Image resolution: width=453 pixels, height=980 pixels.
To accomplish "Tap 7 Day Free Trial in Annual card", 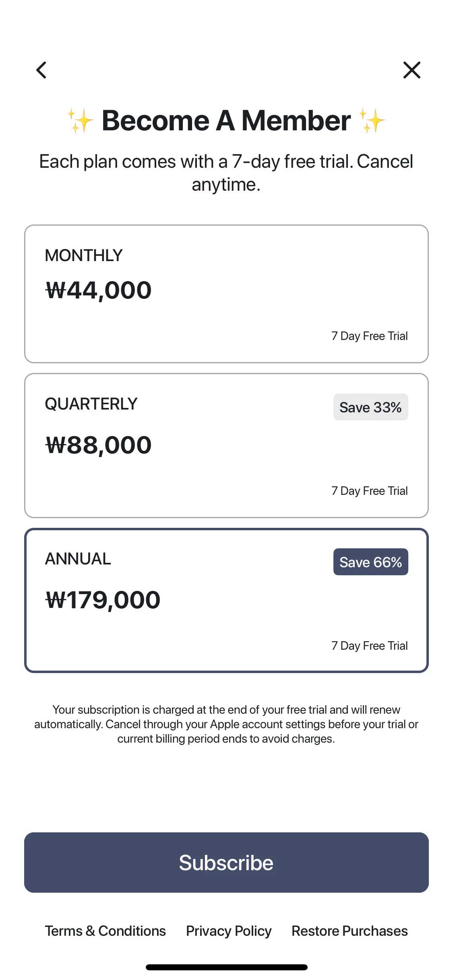I will (369, 646).
